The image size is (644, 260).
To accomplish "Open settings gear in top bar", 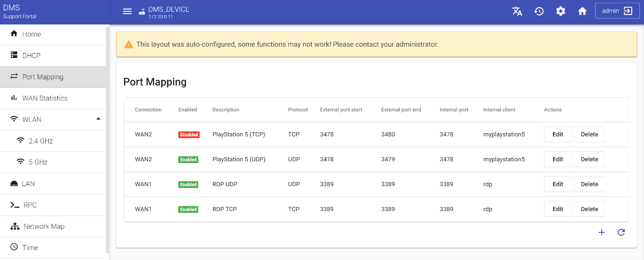I will point(560,11).
